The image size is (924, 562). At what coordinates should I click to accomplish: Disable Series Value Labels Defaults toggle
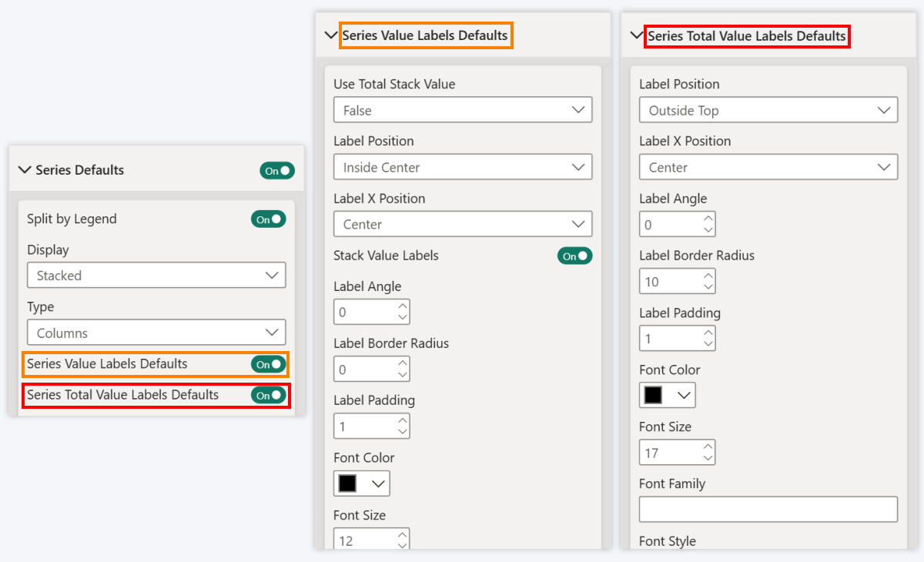pyautogui.click(x=268, y=364)
